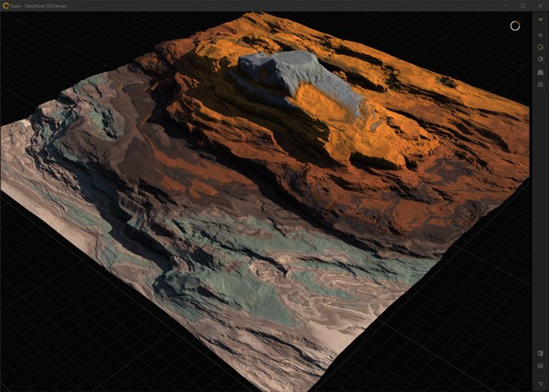
Task: Select the stacked split layout icon
Action: [x=541, y=366]
